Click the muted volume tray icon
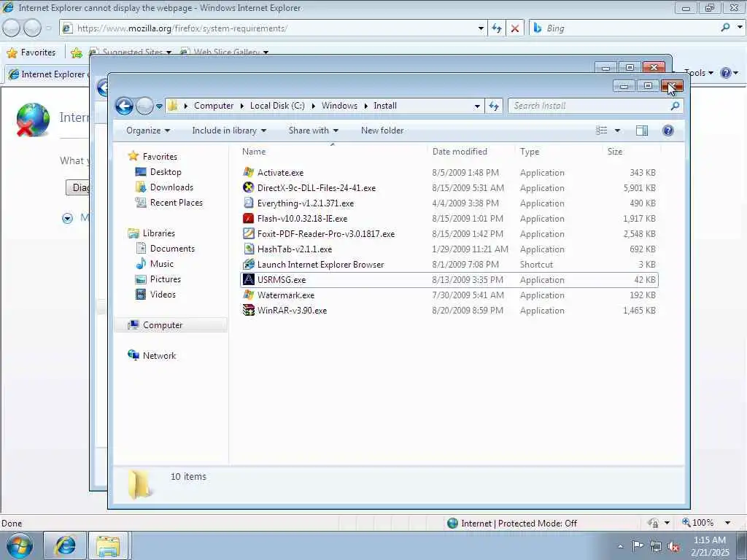 [673, 546]
